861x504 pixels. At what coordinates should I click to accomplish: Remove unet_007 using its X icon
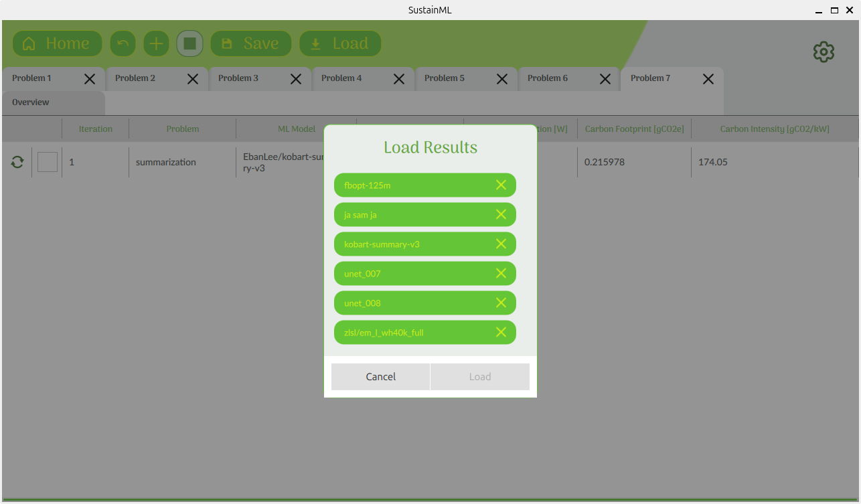(x=501, y=274)
